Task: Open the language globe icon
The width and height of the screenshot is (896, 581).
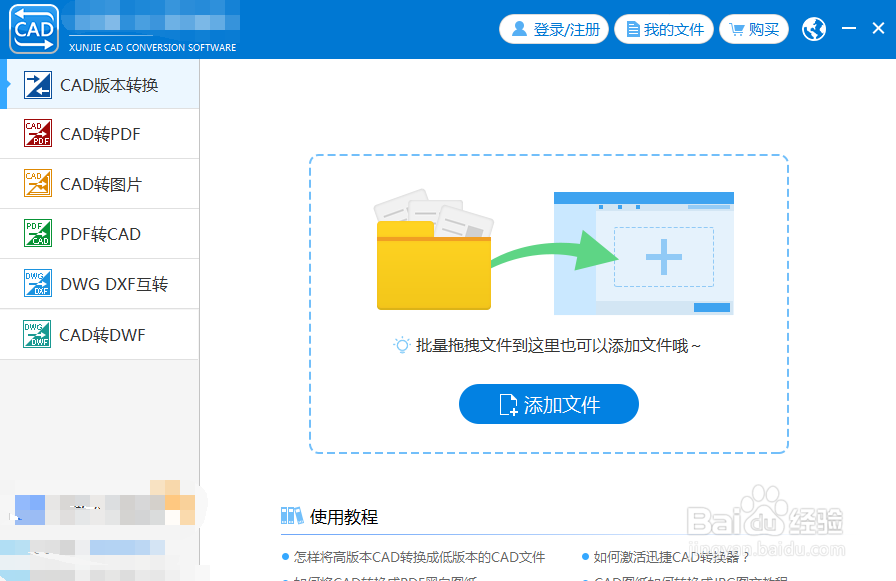Action: click(813, 29)
